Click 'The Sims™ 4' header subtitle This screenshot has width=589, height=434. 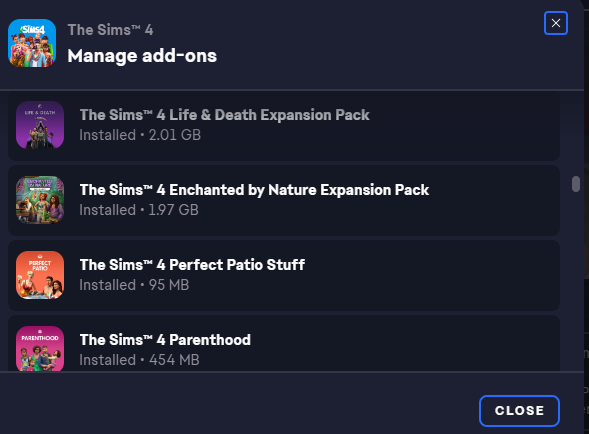(110, 30)
